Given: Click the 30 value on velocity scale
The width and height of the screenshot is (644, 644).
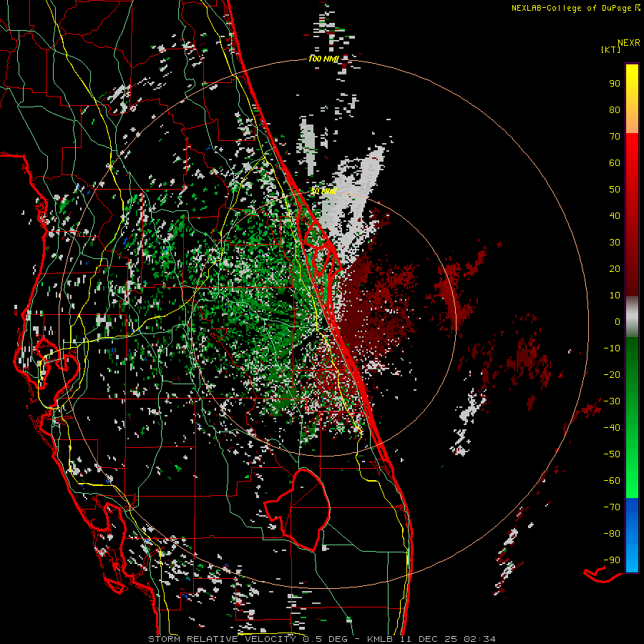Looking at the screenshot, I should (x=615, y=243).
